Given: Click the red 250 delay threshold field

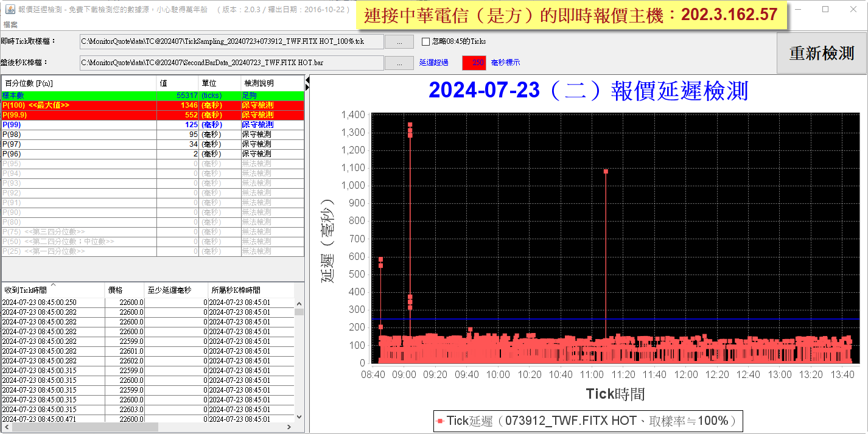Looking at the screenshot, I should click(x=474, y=63).
